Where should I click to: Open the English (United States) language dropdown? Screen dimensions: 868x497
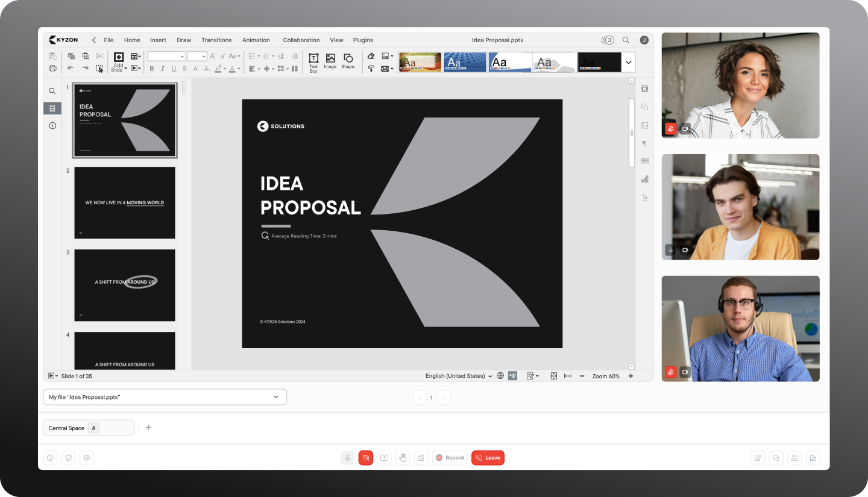[458, 376]
